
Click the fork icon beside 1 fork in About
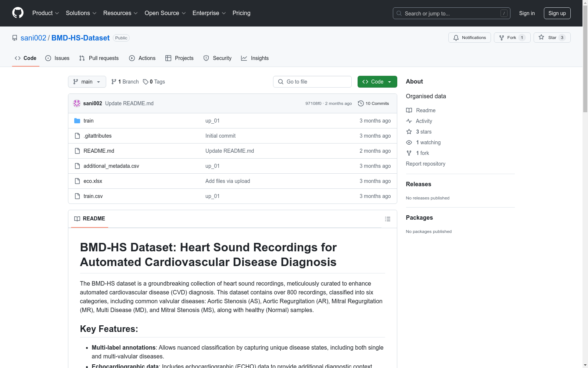point(409,153)
